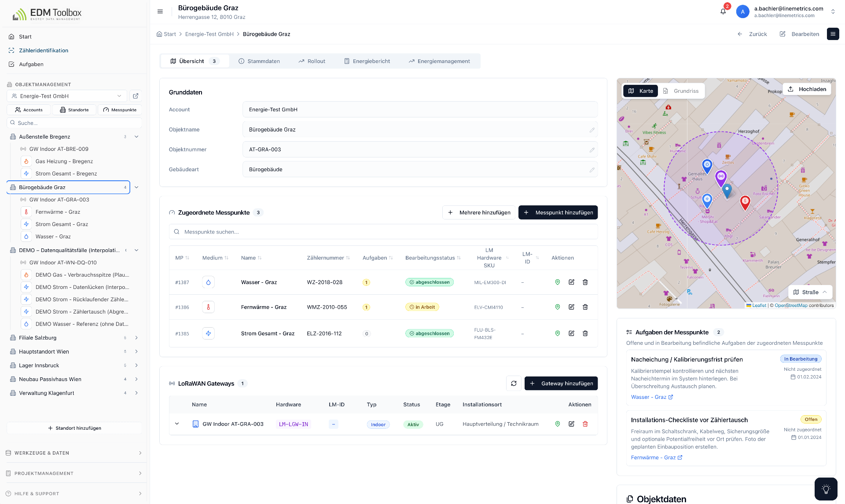This screenshot has width=845, height=504.
Task: Open the user account menu chevron
Action: 833,12
